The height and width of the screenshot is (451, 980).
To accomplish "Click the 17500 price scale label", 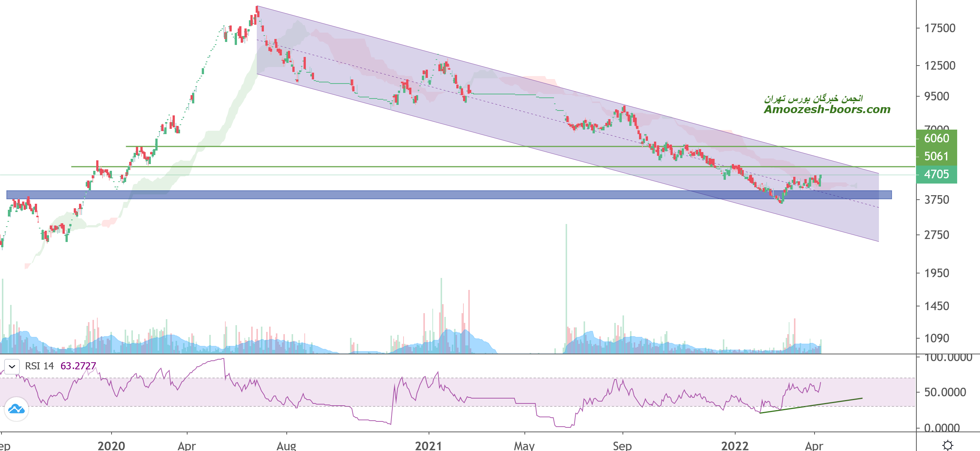I will (x=940, y=28).
